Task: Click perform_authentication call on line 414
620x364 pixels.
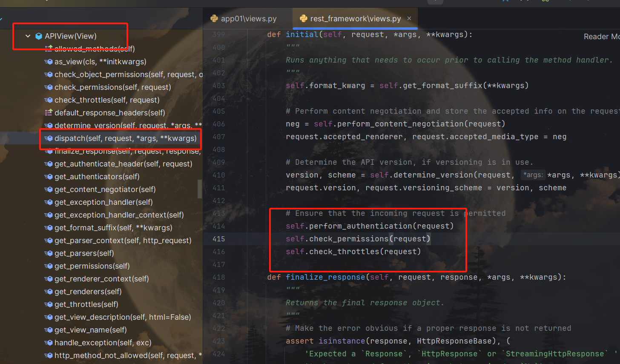Action: pyautogui.click(x=360, y=226)
